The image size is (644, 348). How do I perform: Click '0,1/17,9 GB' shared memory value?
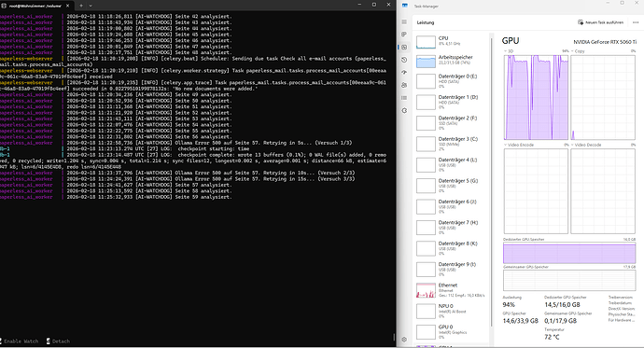(561, 321)
